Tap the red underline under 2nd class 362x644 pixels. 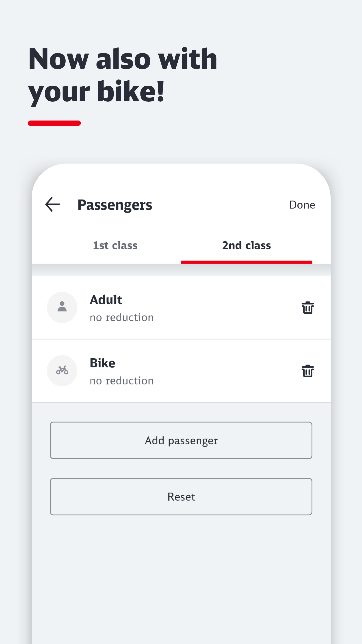pos(247,262)
